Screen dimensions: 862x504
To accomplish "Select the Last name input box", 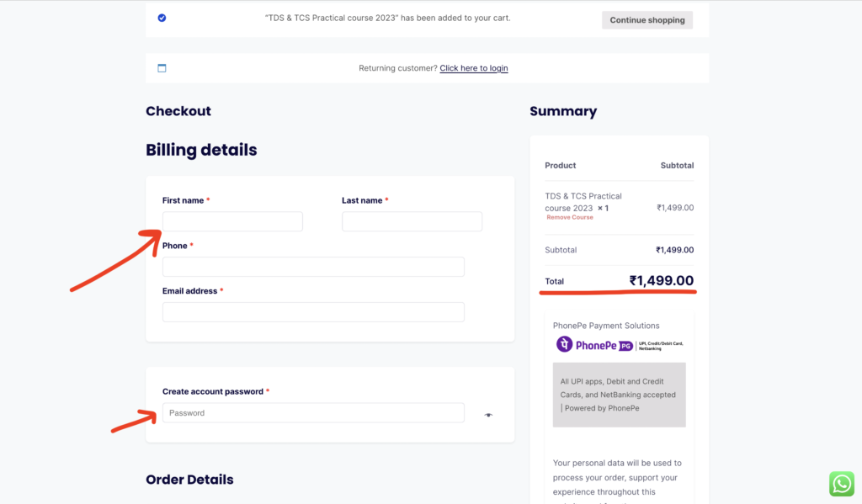I will (x=412, y=221).
